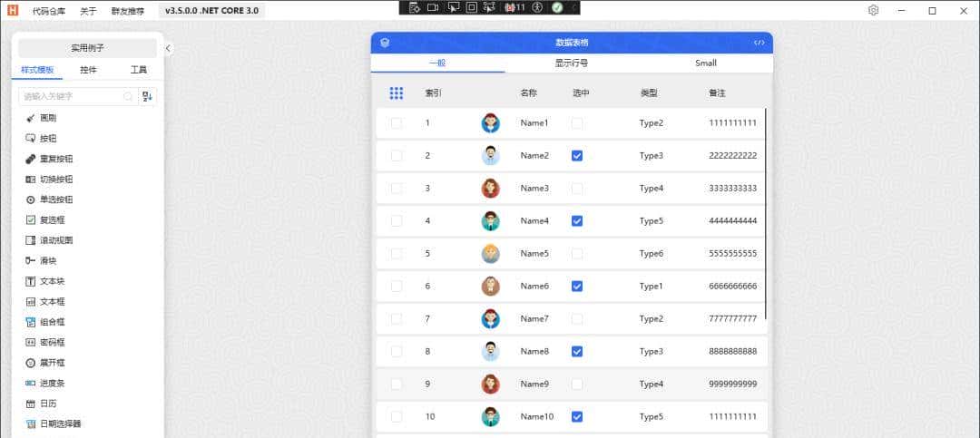Toggle the track focused element debug icon
Screen dimensions: 980x438
(489, 7)
